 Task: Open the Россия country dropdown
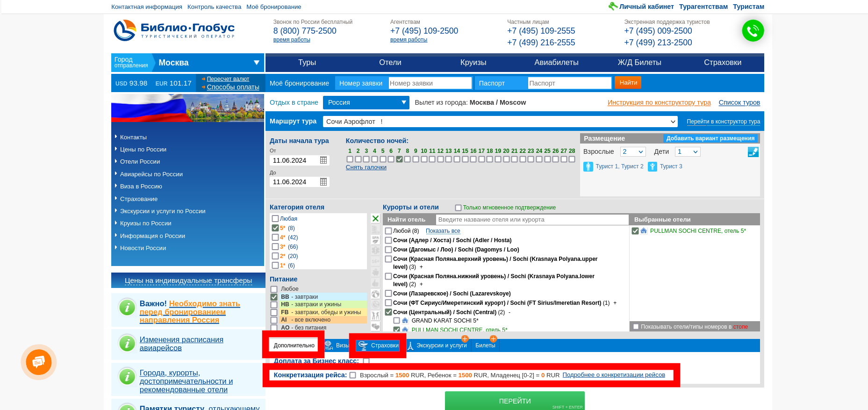366,102
